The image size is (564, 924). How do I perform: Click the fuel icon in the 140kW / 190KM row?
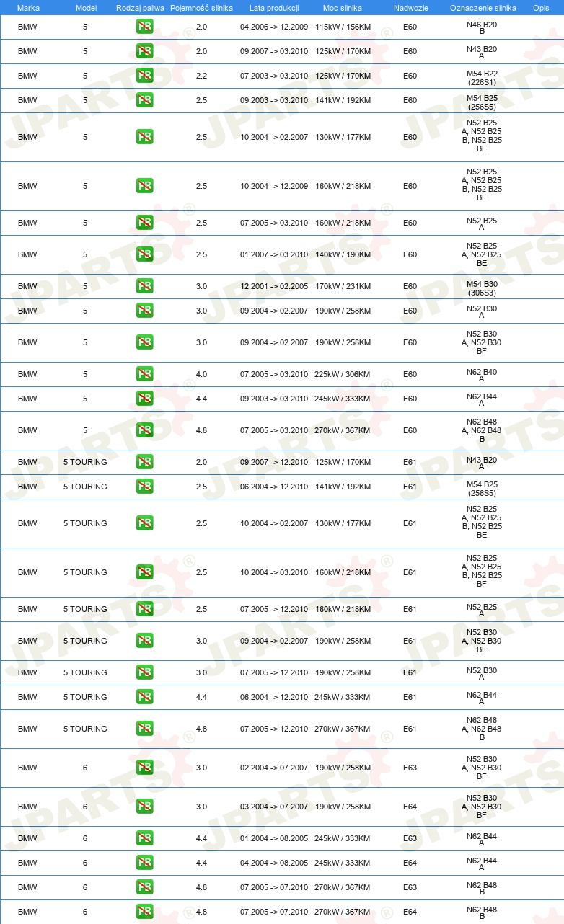144,254
